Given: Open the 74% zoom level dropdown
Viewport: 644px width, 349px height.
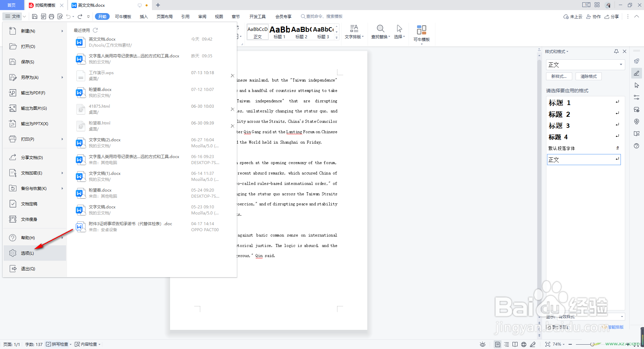Looking at the screenshot, I should (x=559, y=344).
